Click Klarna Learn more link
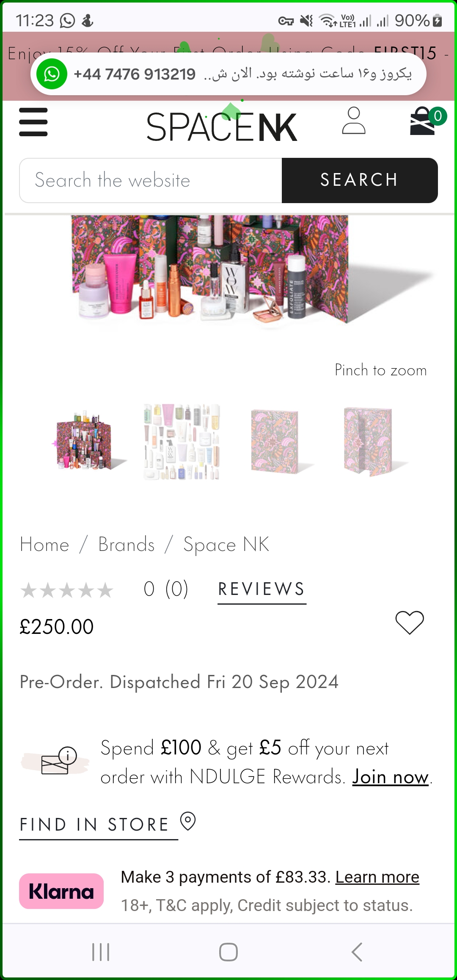 point(377,877)
